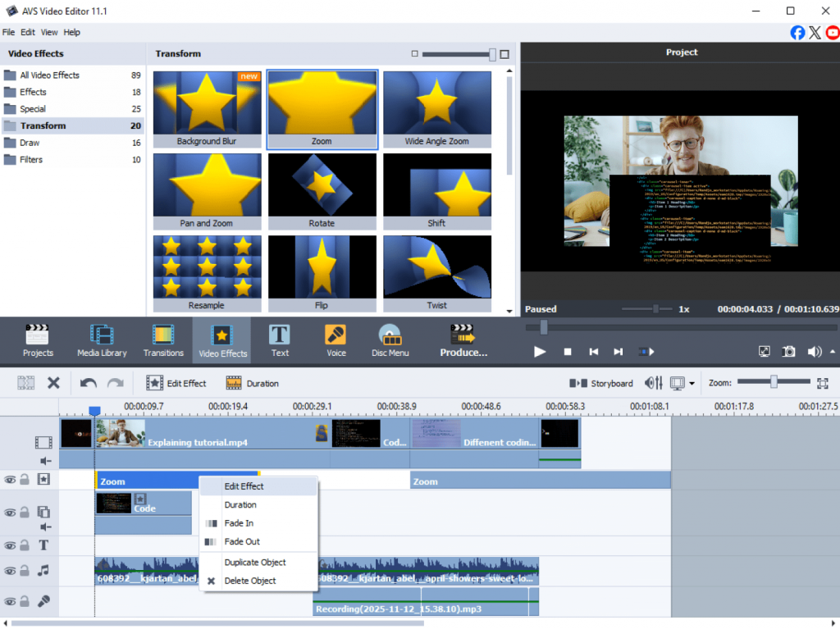This screenshot has width=840, height=629.
Task: Open the Disc Menu section
Action: (390, 340)
